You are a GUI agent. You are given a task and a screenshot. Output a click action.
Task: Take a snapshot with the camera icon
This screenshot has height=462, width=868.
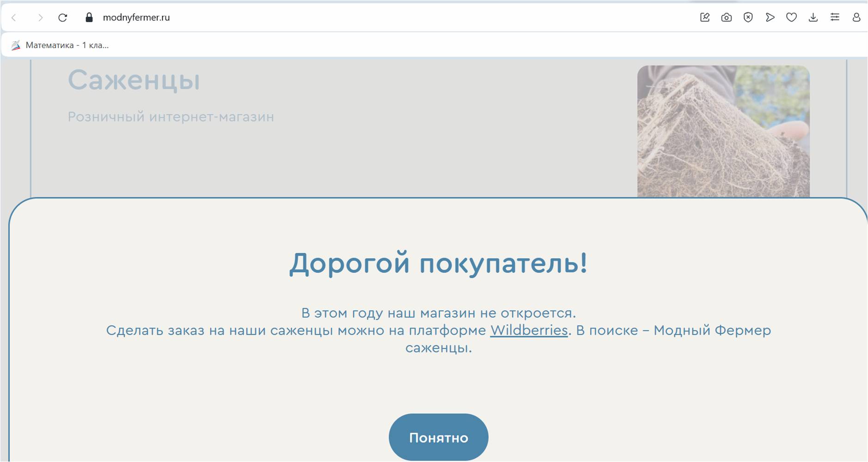726,18
